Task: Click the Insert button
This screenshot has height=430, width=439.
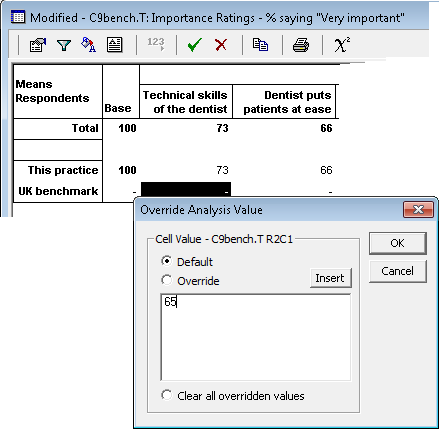Action: (x=330, y=278)
